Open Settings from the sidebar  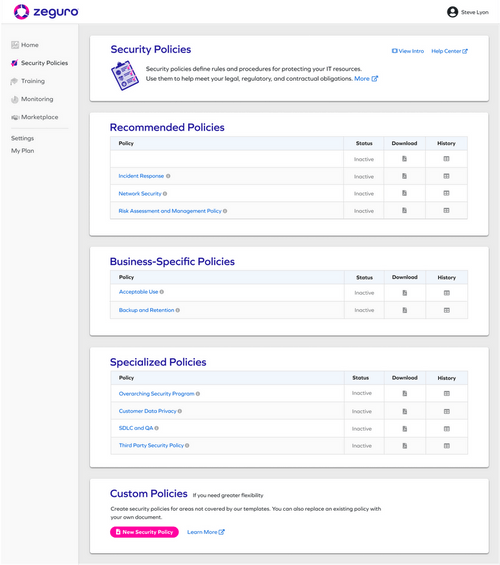(x=22, y=138)
